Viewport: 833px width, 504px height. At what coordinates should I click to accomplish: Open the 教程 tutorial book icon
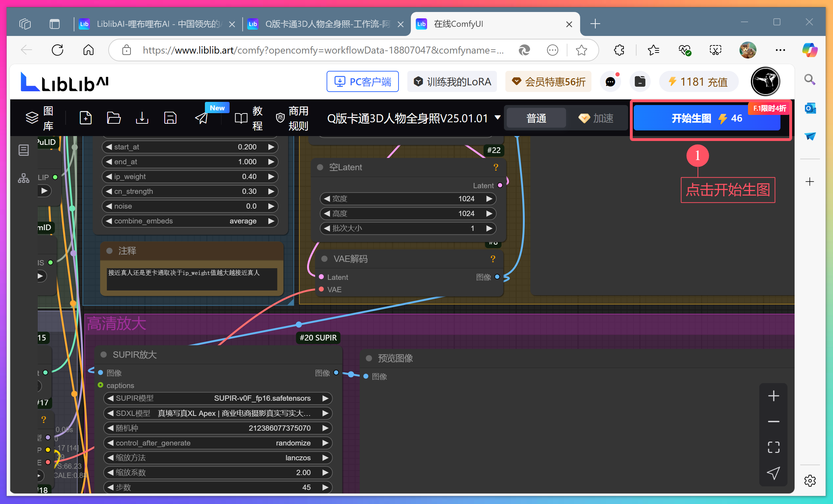241,118
